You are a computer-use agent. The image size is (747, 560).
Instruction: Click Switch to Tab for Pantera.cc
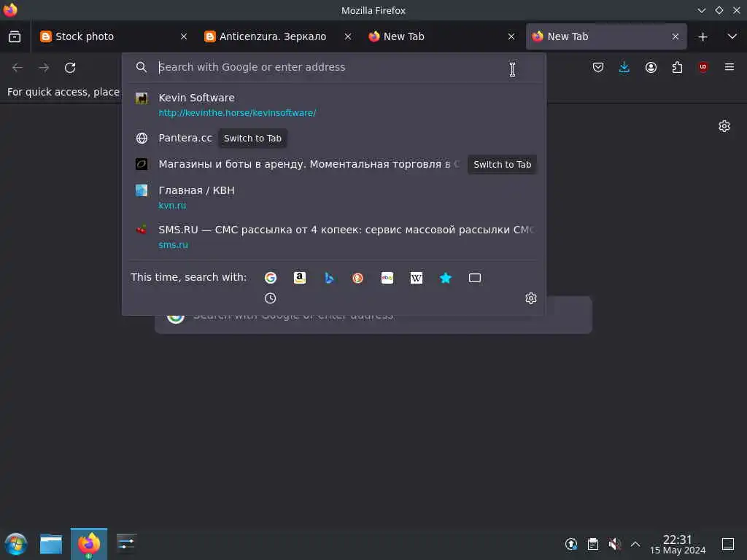252,138
